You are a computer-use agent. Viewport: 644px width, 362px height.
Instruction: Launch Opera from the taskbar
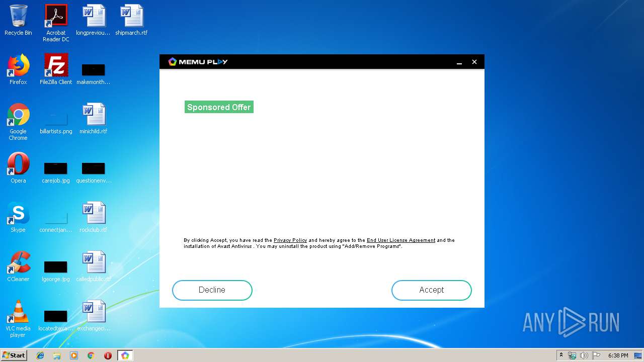pos(108,355)
